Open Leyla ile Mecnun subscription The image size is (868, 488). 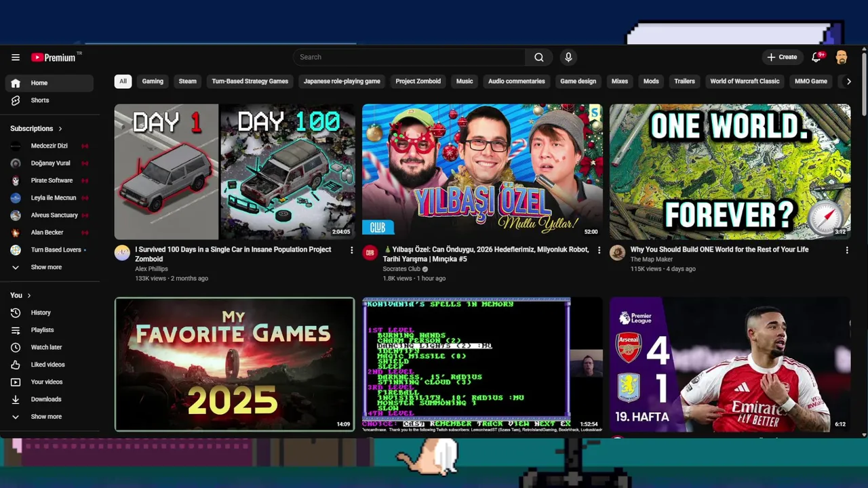tap(49, 198)
